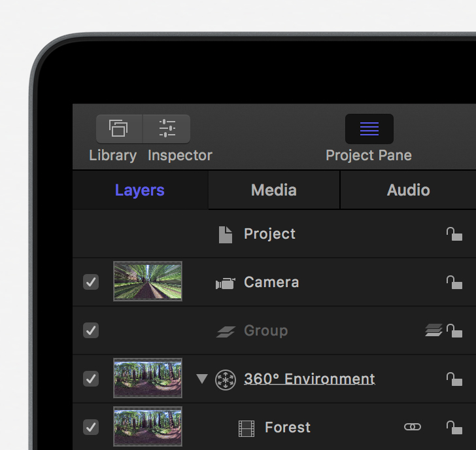Open the Library panel icon
476x450 pixels.
point(119,129)
